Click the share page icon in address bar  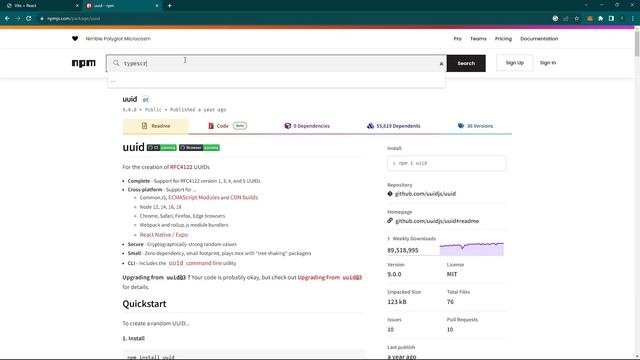tap(566, 18)
